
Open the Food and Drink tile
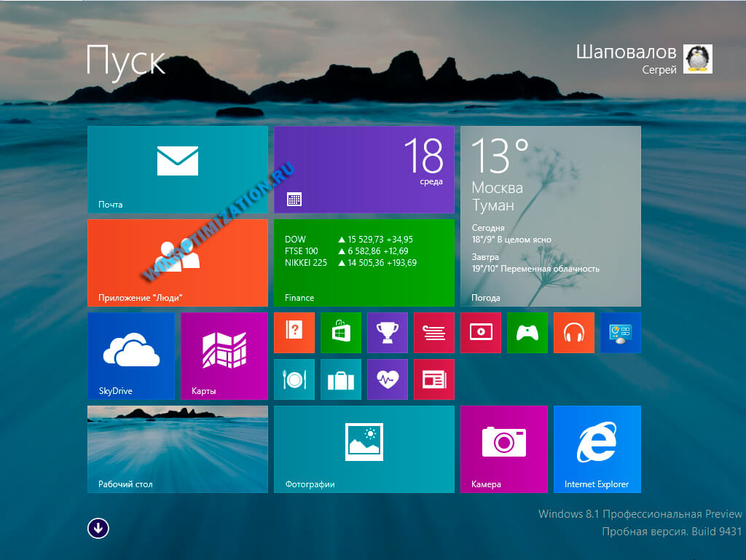click(x=294, y=379)
